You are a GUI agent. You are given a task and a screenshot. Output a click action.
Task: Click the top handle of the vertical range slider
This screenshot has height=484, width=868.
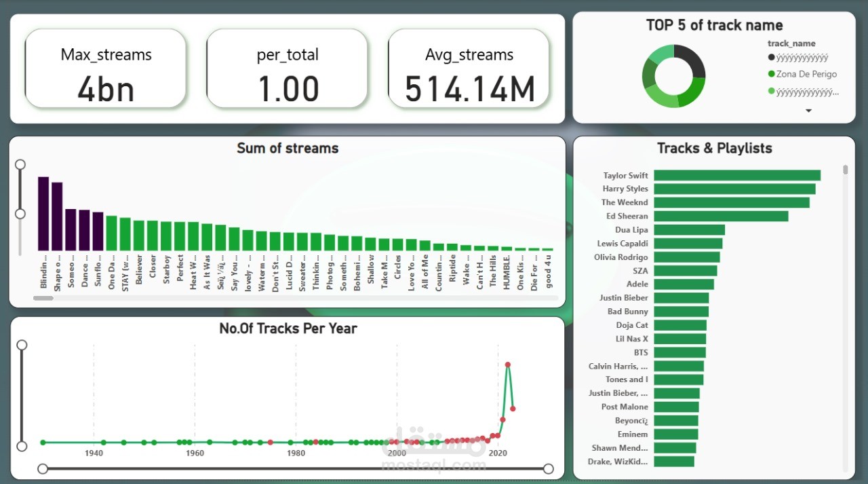tap(20, 164)
